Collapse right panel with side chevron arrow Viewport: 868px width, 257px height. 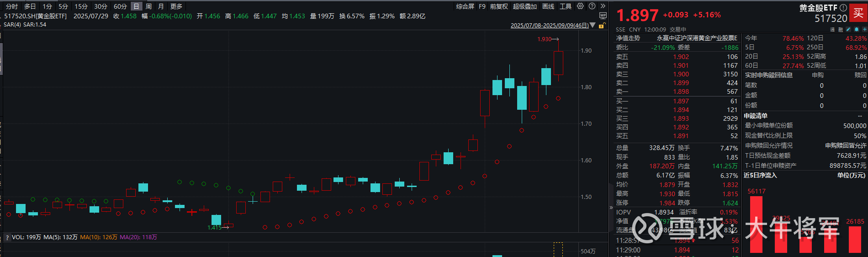click(x=611, y=208)
